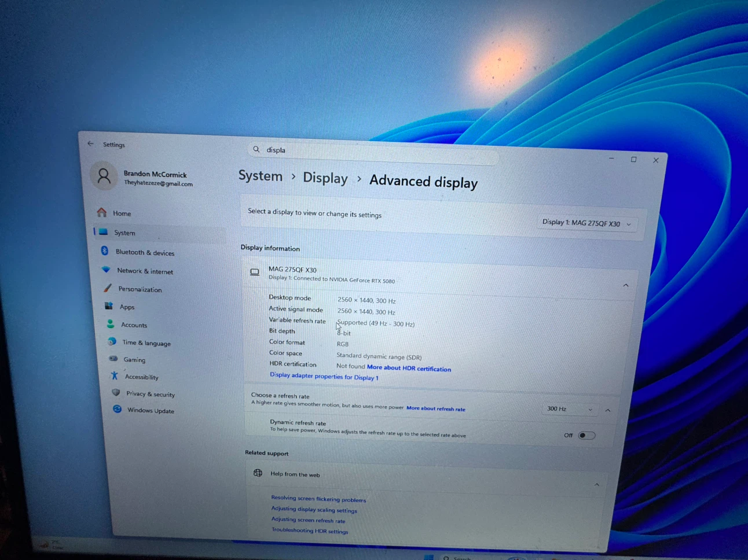Open Adjusting display scaling settings link
Viewport: 748px width, 560px height.
click(314, 510)
